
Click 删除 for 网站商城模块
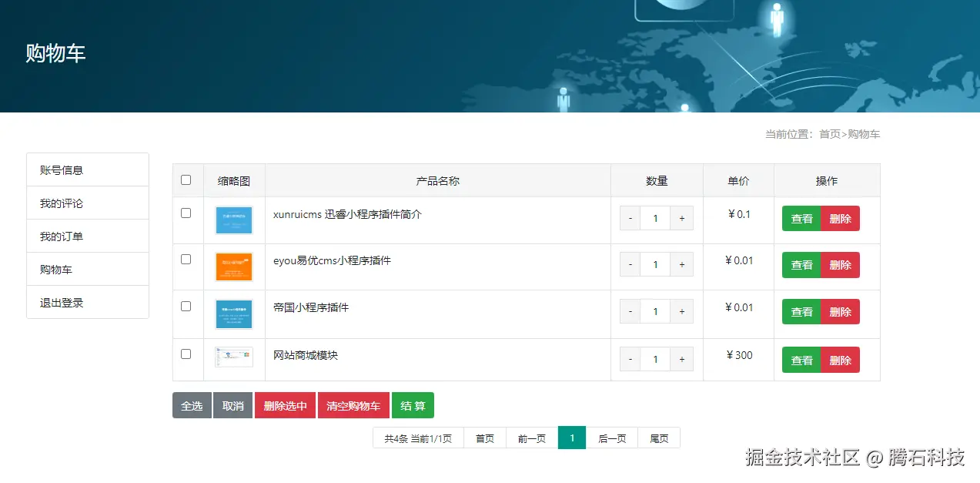tap(841, 360)
